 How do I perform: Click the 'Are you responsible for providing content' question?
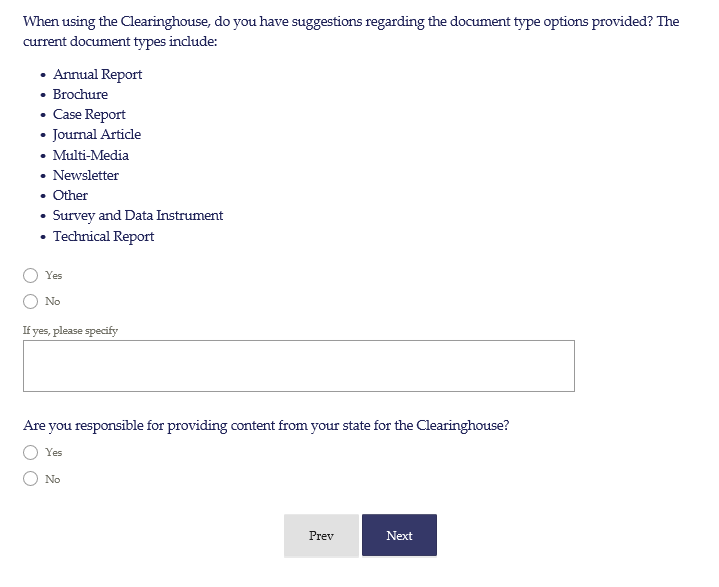pyautogui.click(x=266, y=425)
